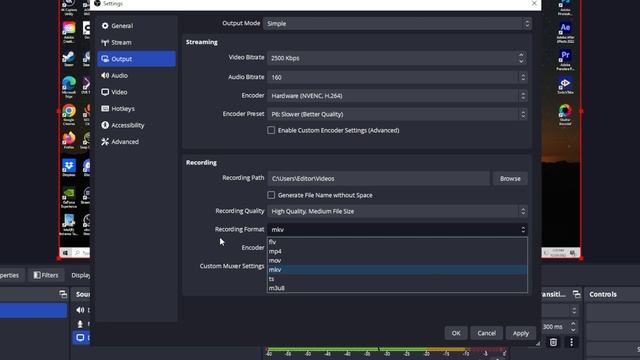Open the Encoder Preset dropdown
Screen dimensions: 640x360
[397, 114]
